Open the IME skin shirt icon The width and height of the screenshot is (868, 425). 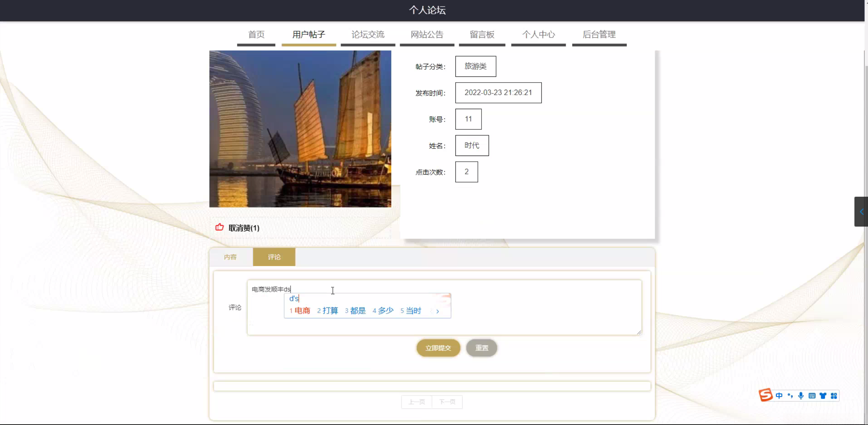pyautogui.click(x=823, y=395)
